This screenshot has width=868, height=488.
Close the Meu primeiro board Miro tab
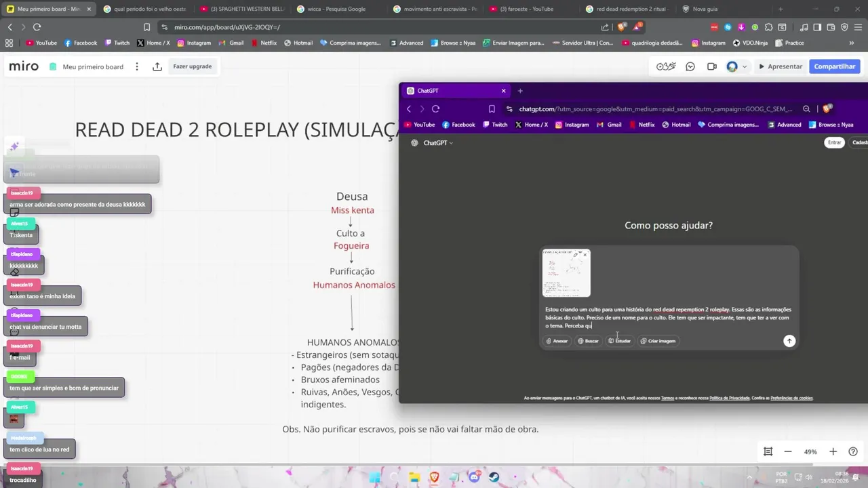[90, 9]
